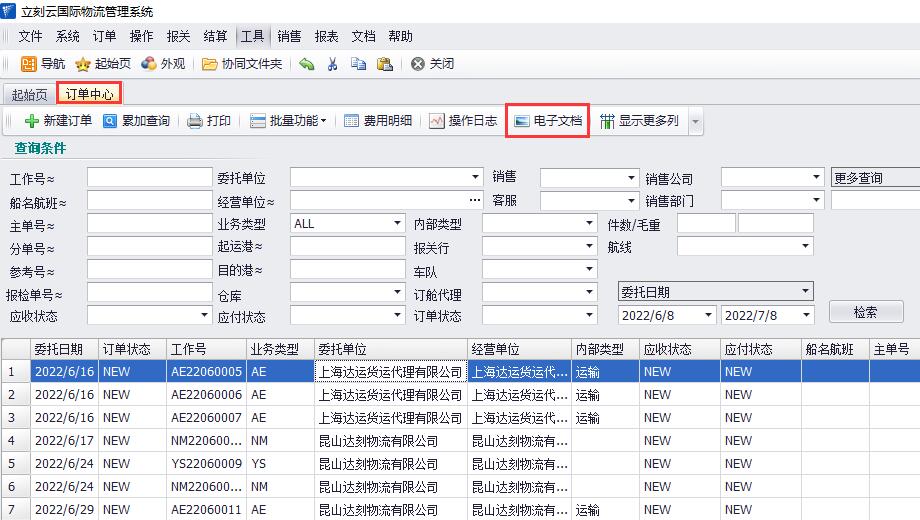Click the 显示更多列 show more columns icon
The width and height of the screenshot is (920, 520).
pos(607,121)
